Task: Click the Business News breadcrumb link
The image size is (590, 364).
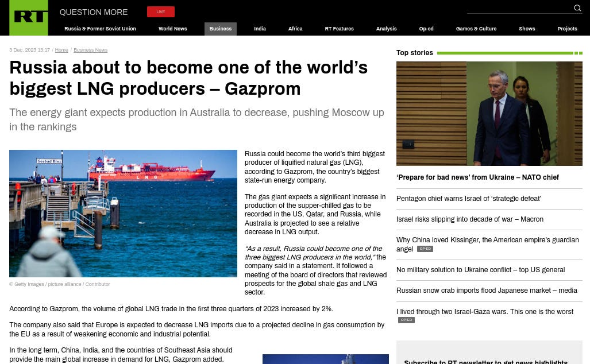Action: point(90,50)
